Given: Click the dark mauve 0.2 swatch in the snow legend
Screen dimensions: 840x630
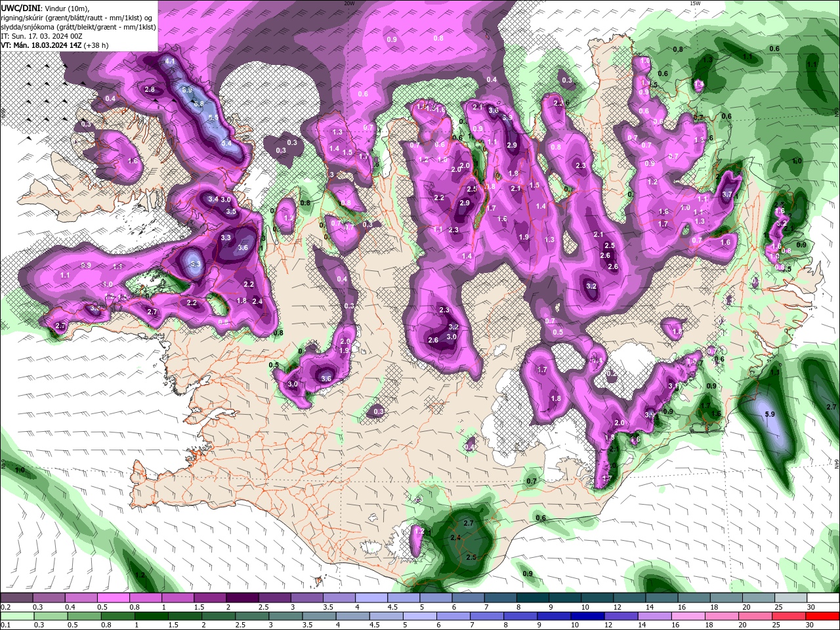Looking at the screenshot, I should tap(16, 598).
